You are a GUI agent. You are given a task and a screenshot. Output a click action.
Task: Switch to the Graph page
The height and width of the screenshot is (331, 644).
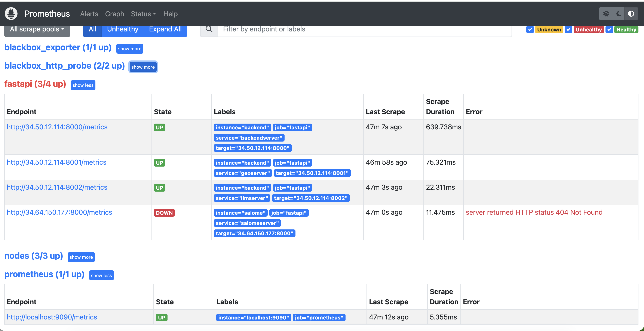(x=114, y=14)
